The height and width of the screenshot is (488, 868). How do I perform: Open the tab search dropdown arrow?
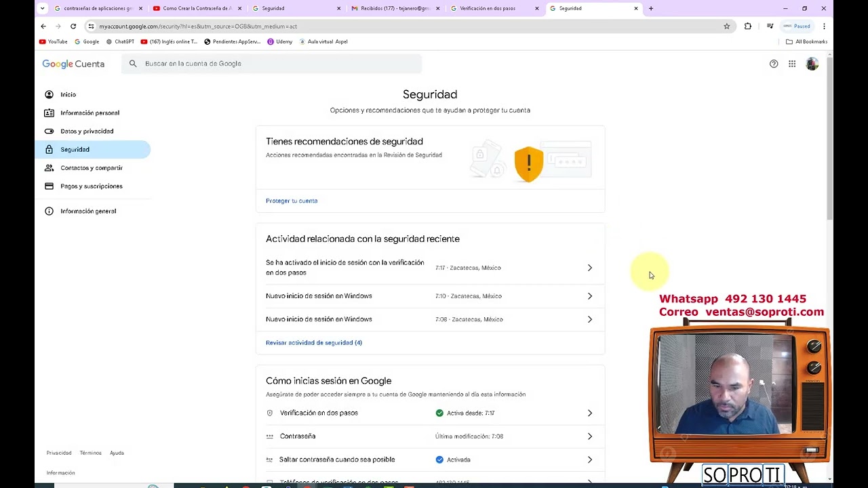coord(42,9)
